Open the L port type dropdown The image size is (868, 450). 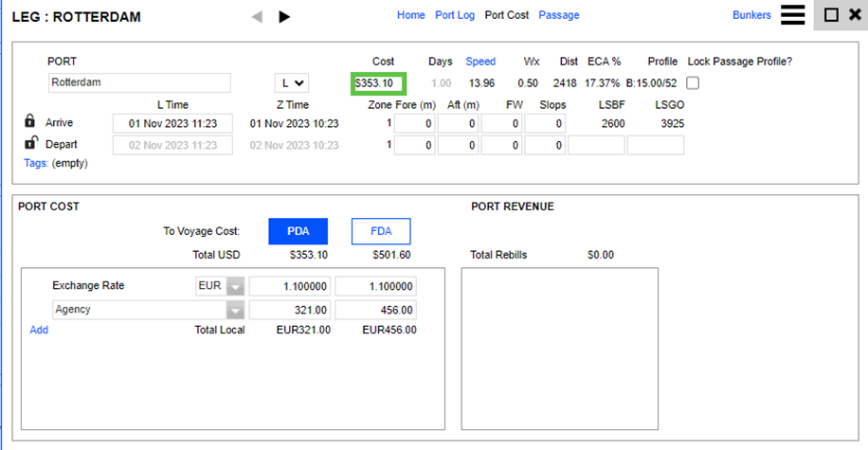pos(291,83)
